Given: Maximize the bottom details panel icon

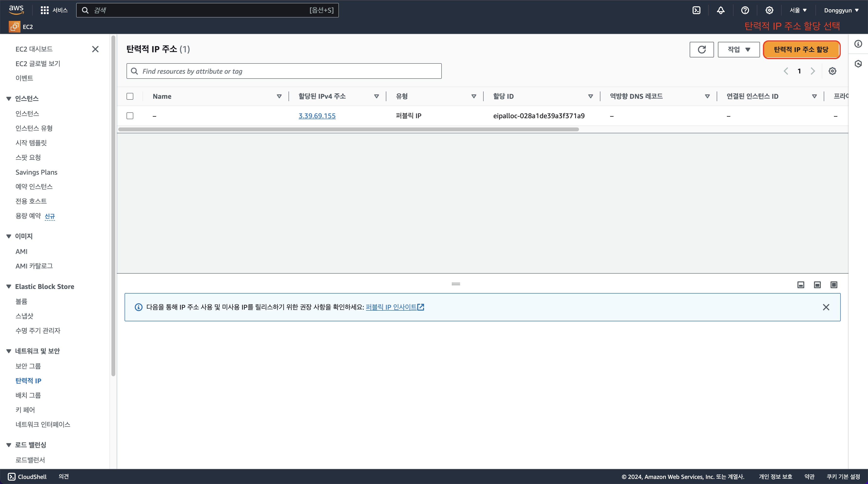Looking at the screenshot, I should coord(834,285).
